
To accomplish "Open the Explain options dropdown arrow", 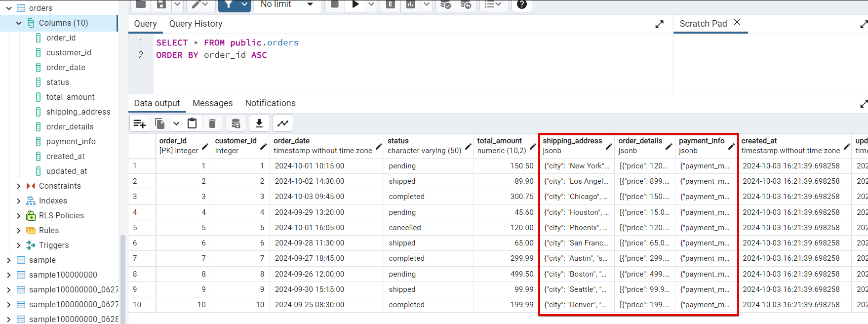I will coord(427,4).
